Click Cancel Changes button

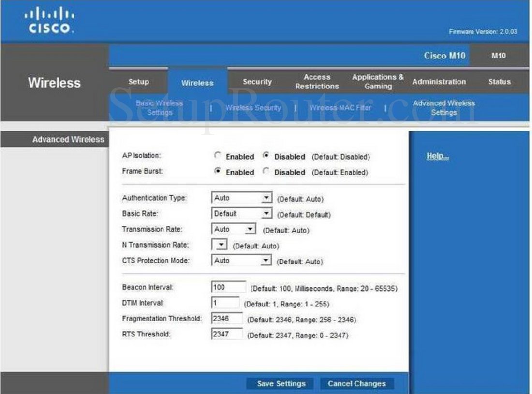(356, 383)
